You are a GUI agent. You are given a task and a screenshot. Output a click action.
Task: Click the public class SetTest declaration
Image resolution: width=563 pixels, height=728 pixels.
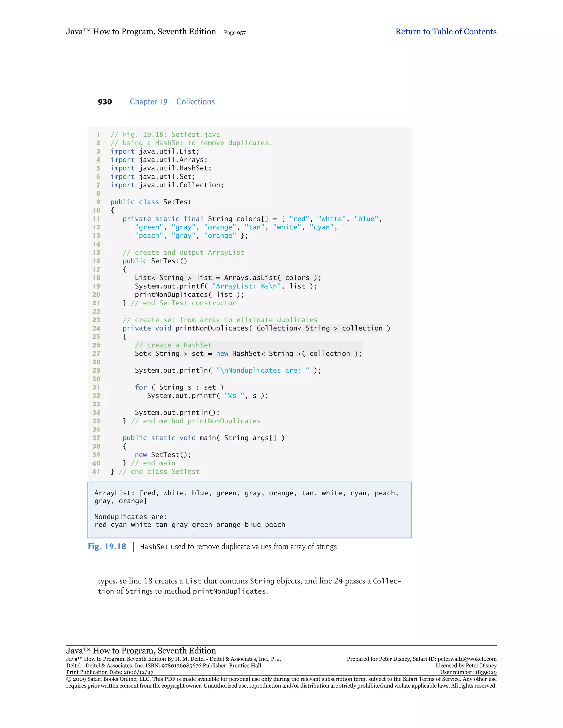[151, 202]
